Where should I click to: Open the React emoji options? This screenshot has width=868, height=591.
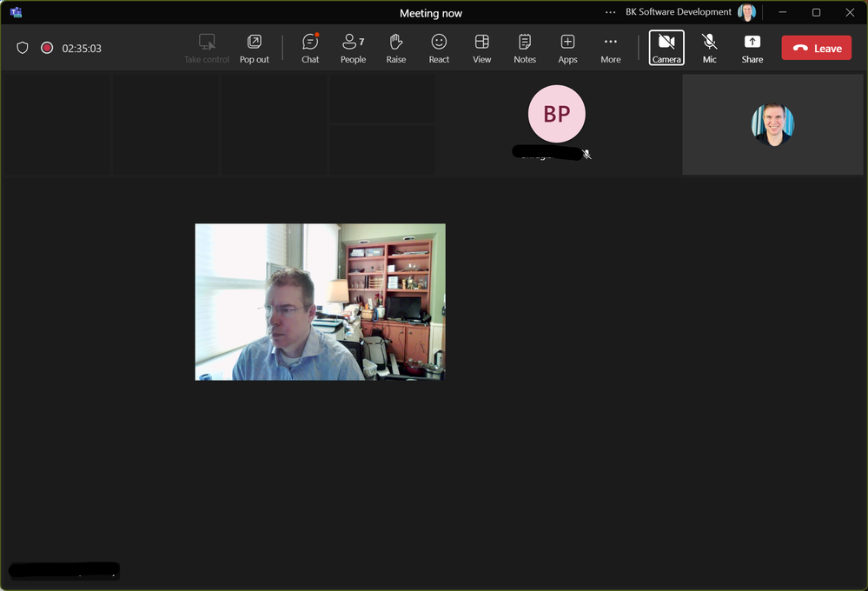click(x=439, y=48)
